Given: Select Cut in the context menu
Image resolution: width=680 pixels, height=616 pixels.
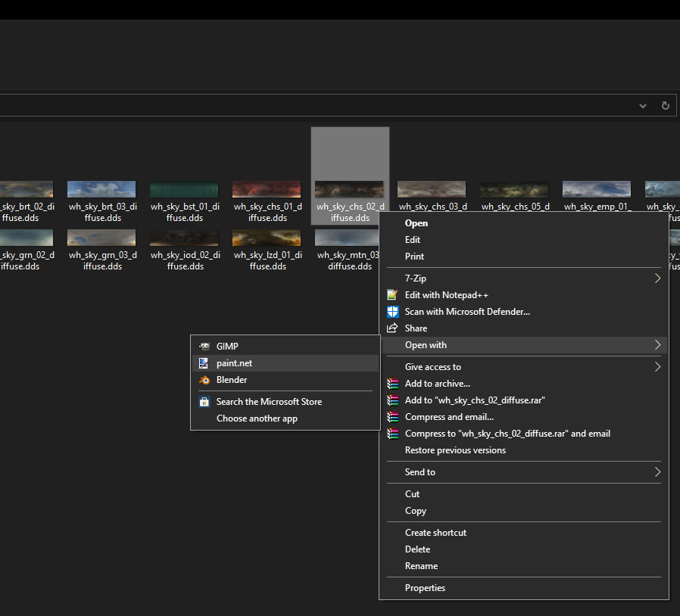Looking at the screenshot, I should pyautogui.click(x=524, y=494).
